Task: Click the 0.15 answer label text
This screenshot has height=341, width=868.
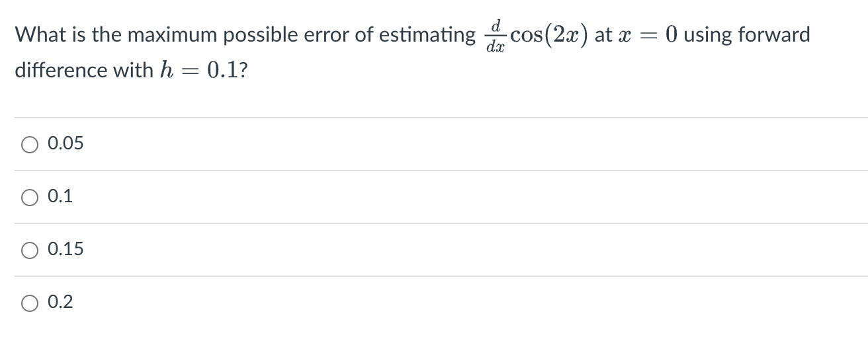Action: pos(66,249)
